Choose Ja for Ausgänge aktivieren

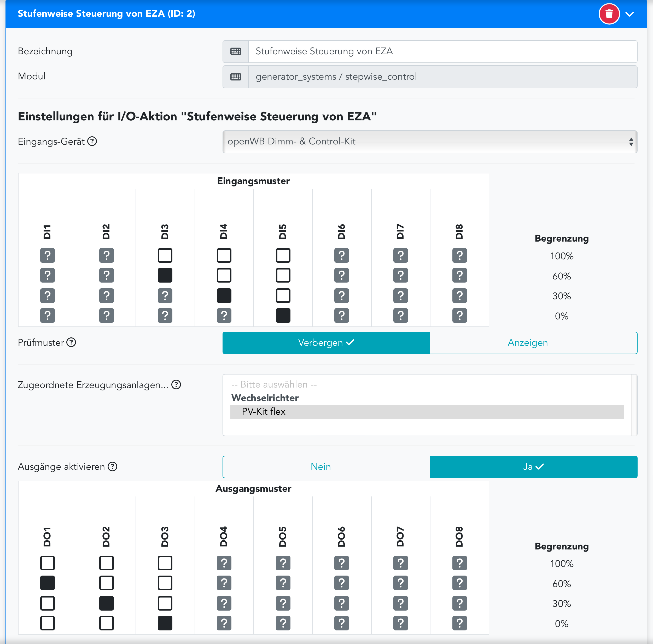(x=533, y=467)
